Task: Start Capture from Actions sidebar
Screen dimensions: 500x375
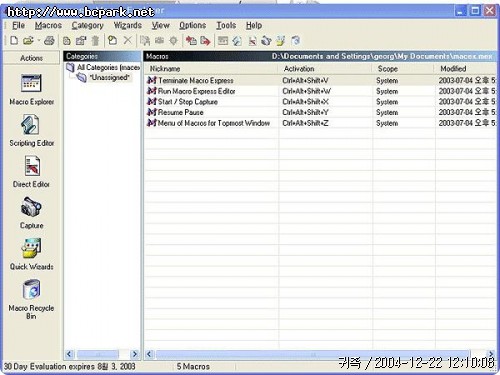Action: coord(31,213)
